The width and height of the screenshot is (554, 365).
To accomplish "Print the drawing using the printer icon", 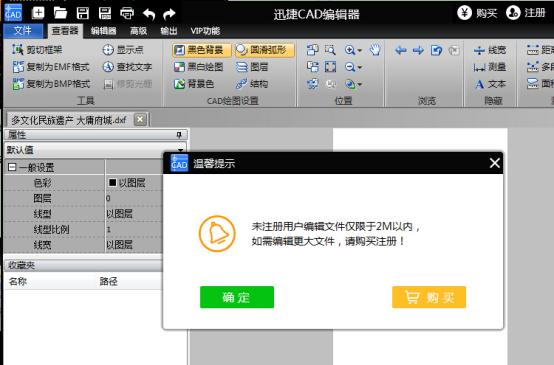I will coord(127,13).
